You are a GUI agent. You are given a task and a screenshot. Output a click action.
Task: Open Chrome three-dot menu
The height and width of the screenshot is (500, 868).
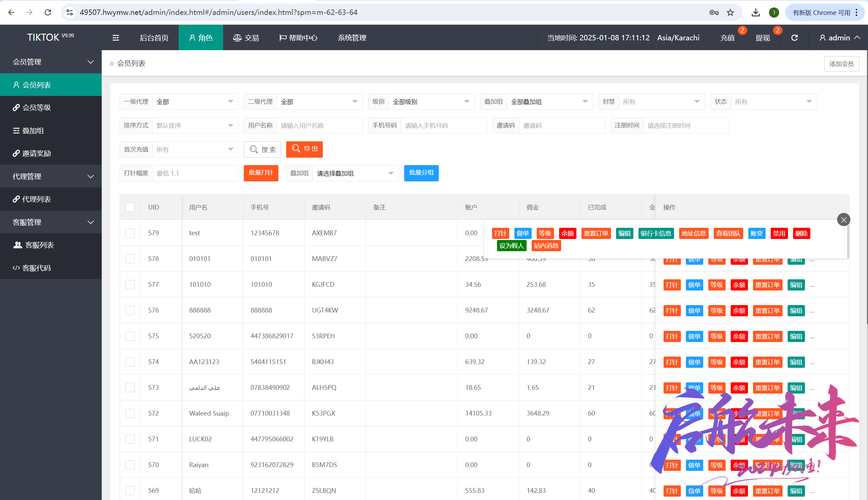pos(857,13)
